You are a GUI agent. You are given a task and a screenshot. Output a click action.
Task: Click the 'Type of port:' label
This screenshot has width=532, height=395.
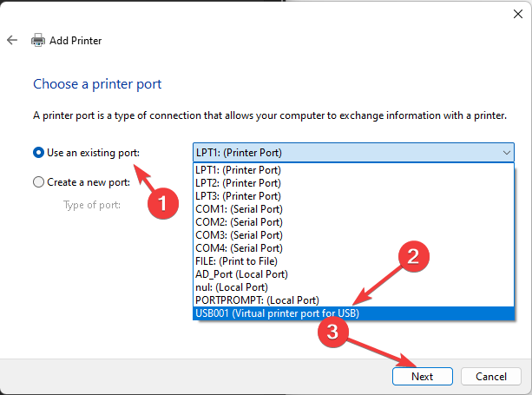pyautogui.click(x=92, y=205)
